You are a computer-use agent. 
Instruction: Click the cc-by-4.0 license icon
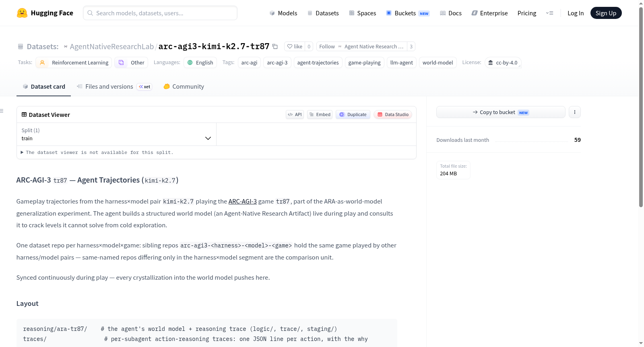(x=491, y=62)
